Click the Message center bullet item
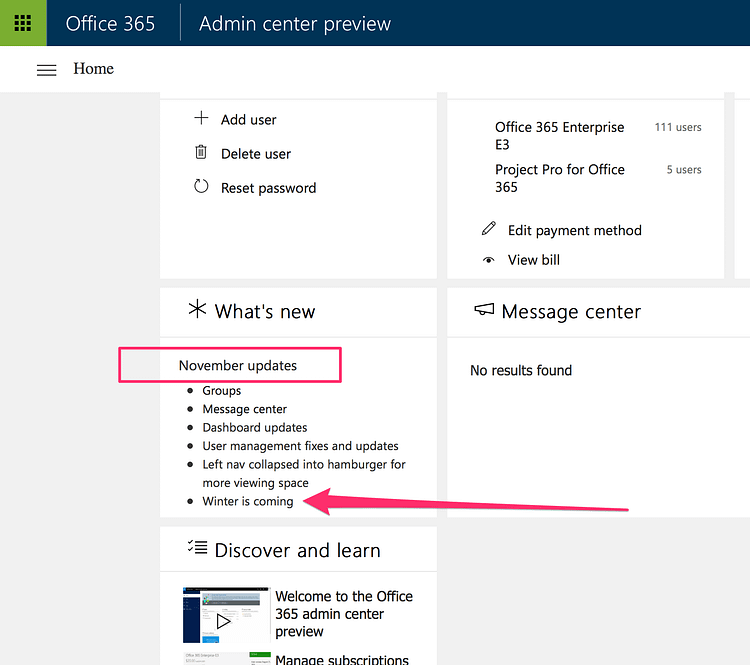 244,409
